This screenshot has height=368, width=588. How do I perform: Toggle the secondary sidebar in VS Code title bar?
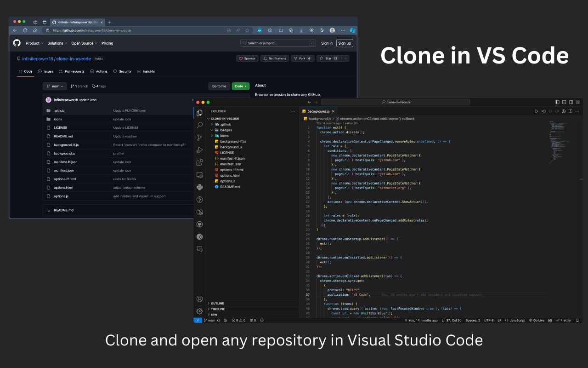tap(571, 102)
